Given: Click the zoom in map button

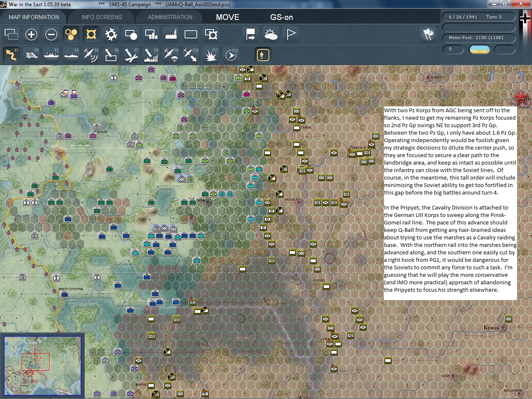Looking at the screenshot, I should (x=31, y=34).
